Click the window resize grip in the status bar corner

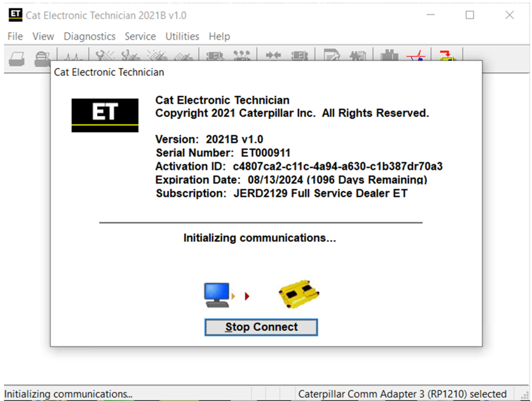[x=525, y=394]
